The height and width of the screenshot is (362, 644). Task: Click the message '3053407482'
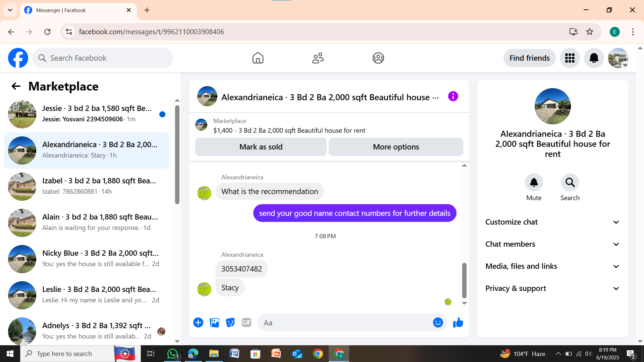click(241, 269)
